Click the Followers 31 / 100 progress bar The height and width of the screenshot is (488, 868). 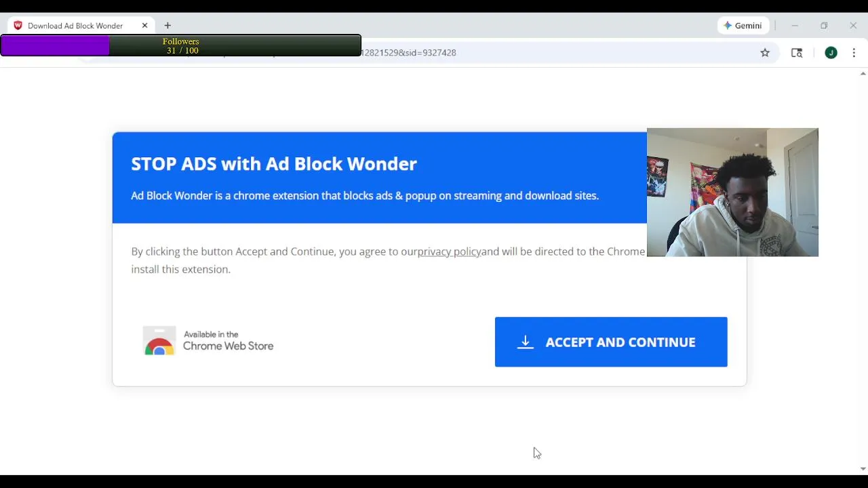(x=180, y=46)
